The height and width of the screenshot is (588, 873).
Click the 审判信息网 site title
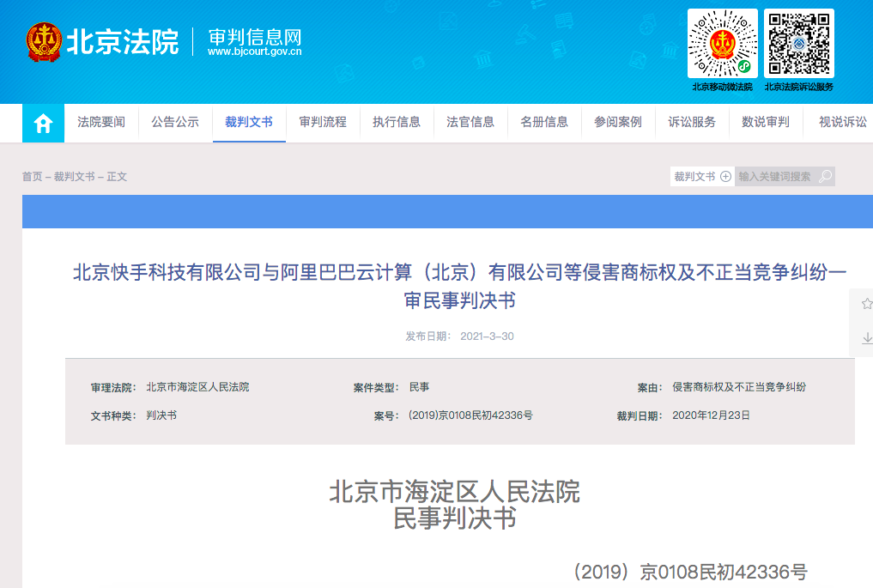point(255,37)
